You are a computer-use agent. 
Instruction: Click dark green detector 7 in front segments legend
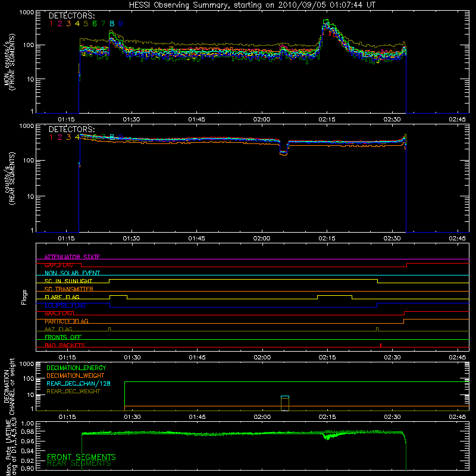point(103,24)
